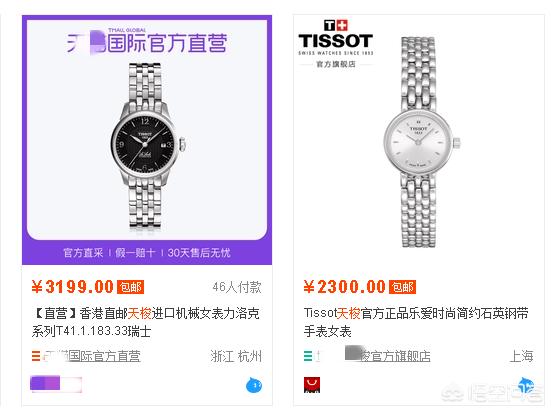
Task: Click orange shop-list icon beside 国际官方直营 store name
Action: (x=36, y=355)
